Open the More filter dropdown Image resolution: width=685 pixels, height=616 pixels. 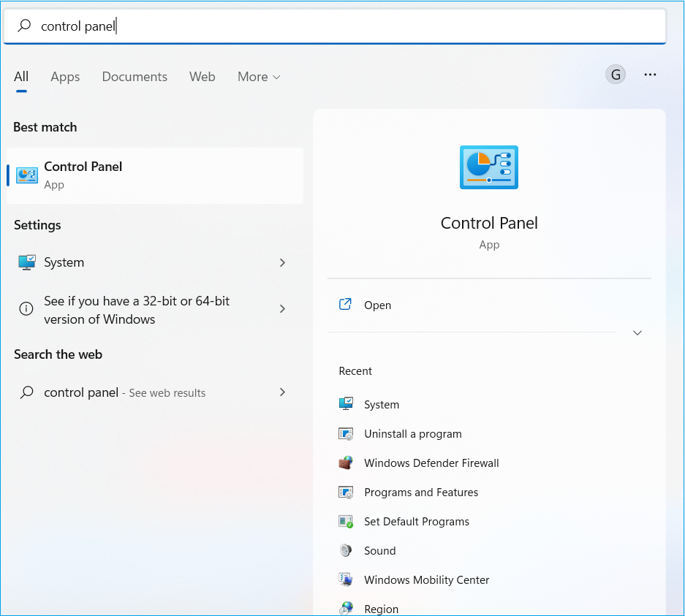[x=259, y=77]
